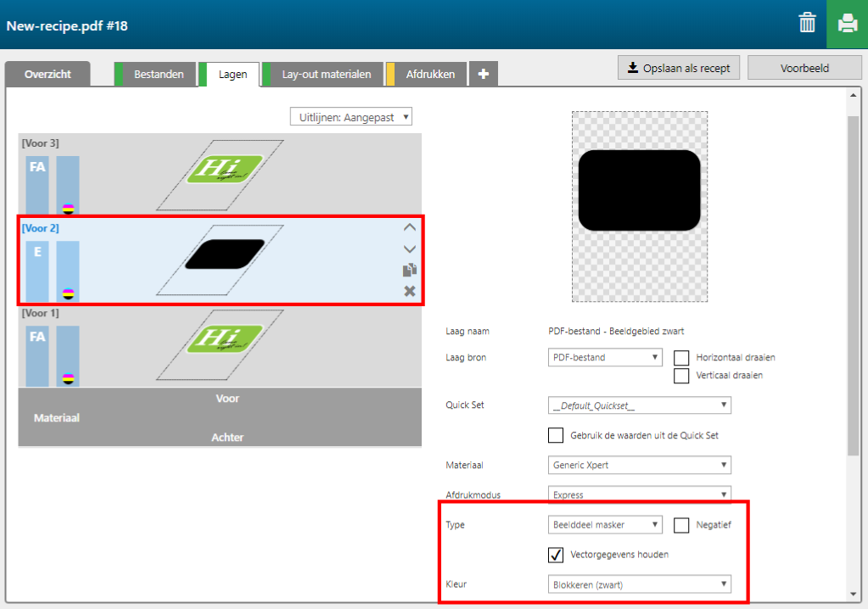868x609 pixels.
Task: Open the Lay-out materialen tab
Action: [326, 75]
